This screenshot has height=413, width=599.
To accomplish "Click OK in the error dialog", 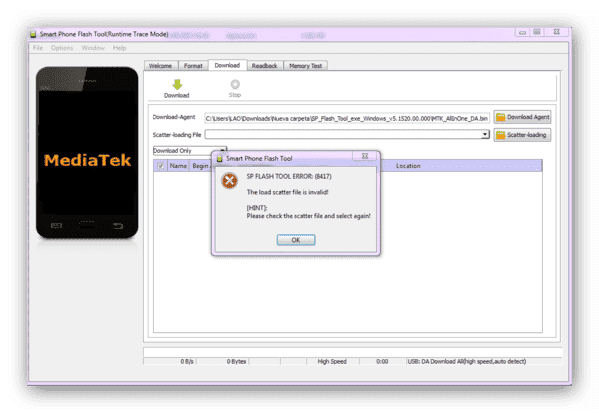I will (x=296, y=240).
